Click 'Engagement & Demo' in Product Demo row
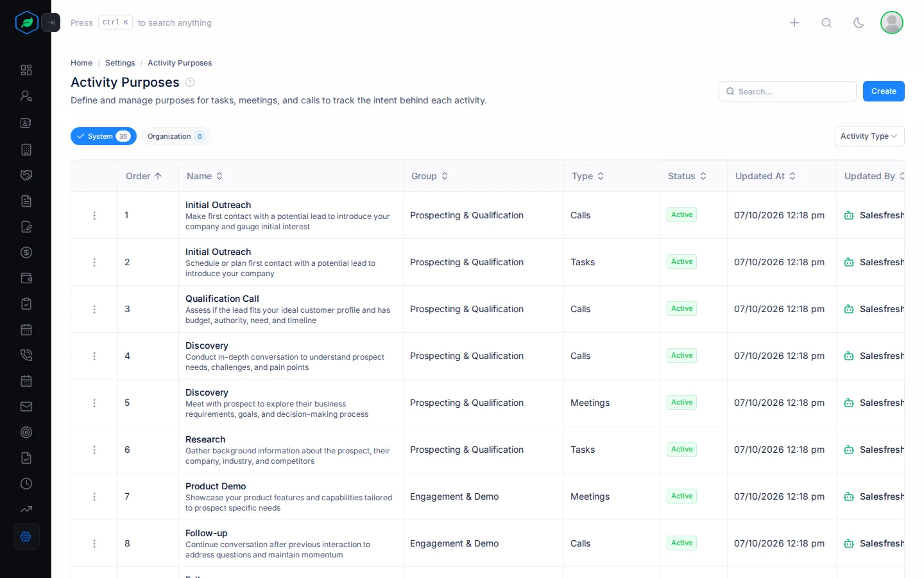This screenshot has width=924, height=578. click(x=454, y=496)
